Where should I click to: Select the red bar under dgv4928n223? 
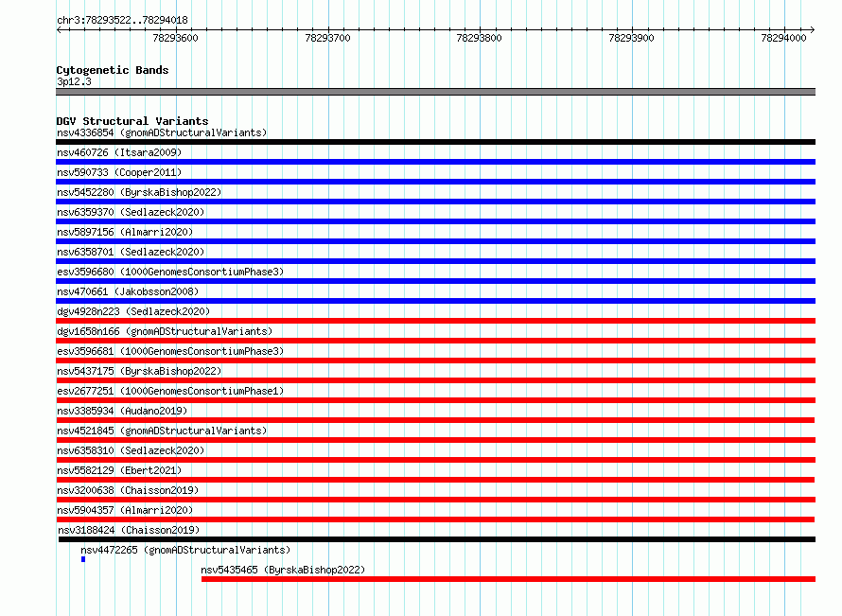point(435,321)
